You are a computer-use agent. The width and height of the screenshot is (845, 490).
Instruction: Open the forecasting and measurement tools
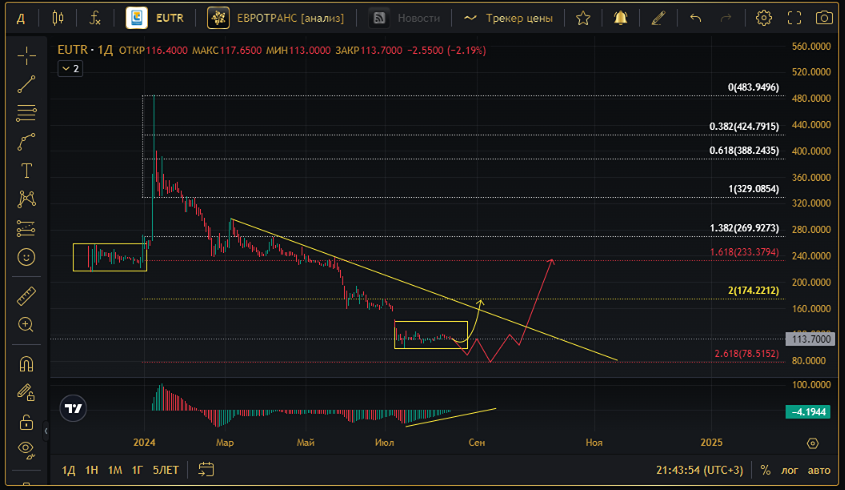click(26, 229)
